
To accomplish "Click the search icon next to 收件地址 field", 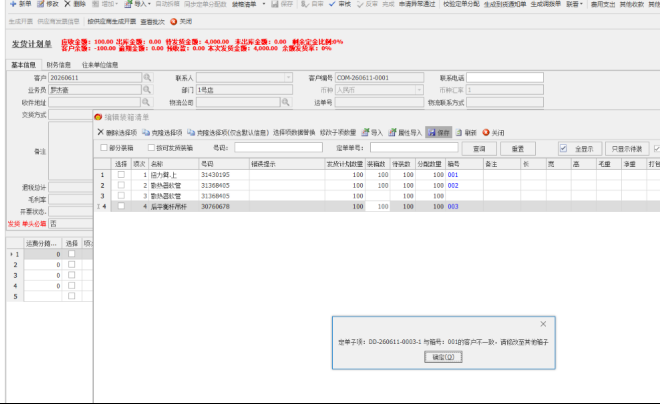I will click(146, 102).
